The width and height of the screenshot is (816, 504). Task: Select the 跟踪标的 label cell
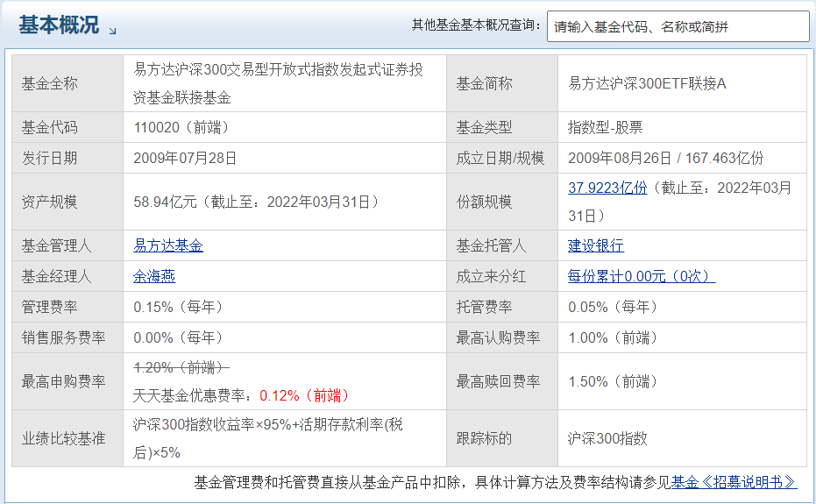pos(502,438)
